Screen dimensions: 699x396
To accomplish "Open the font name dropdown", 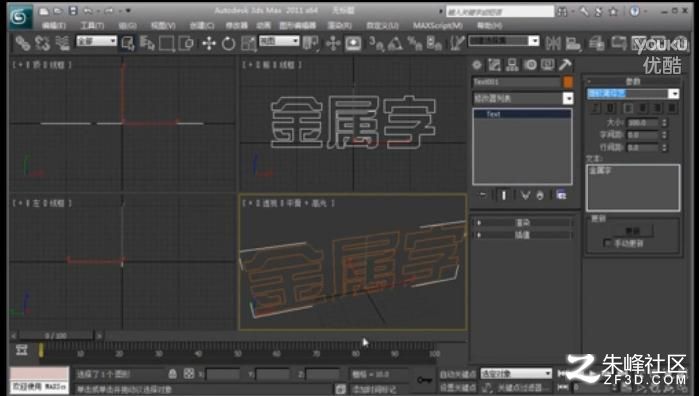I will tap(633, 94).
